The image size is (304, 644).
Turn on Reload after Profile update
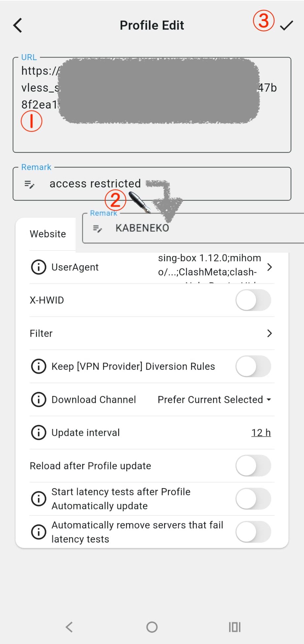click(x=253, y=466)
